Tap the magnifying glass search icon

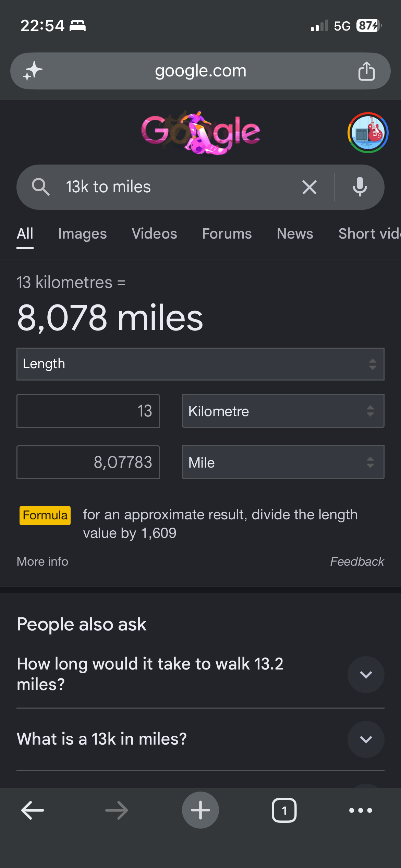pos(40,187)
